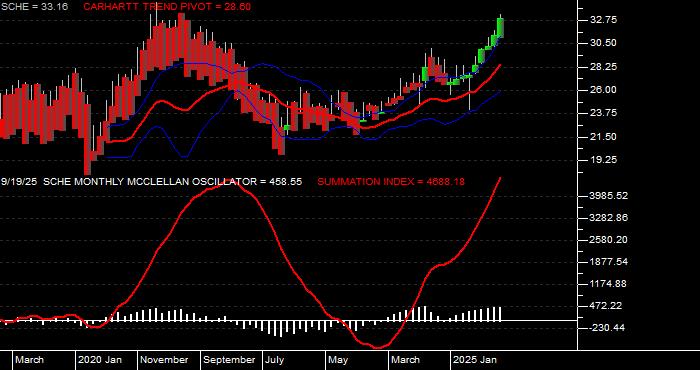Click the latest green candle at chart top
This screenshot has height=370, width=700.
point(500,28)
